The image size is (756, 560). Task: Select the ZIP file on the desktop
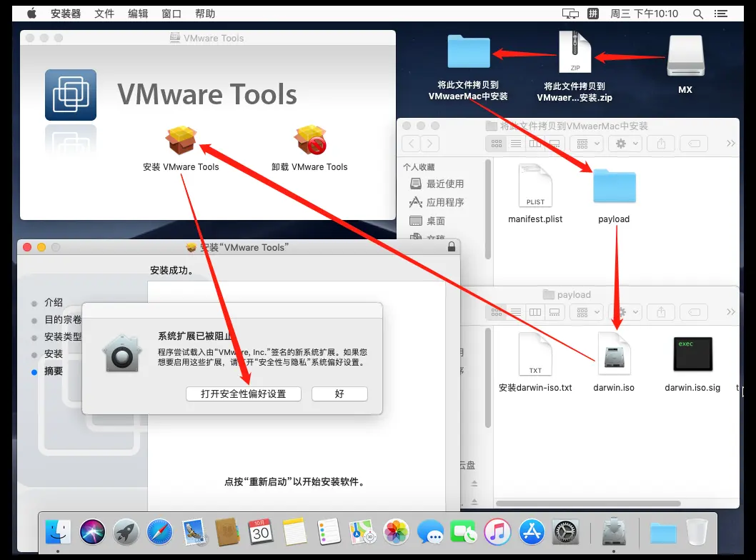pos(575,52)
